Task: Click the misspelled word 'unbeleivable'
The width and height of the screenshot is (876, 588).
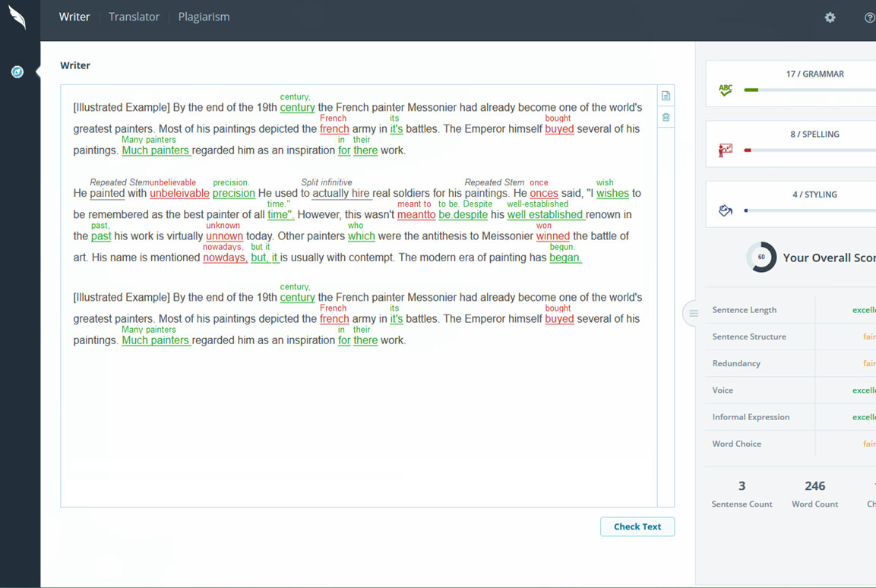Action: tap(179, 193)
